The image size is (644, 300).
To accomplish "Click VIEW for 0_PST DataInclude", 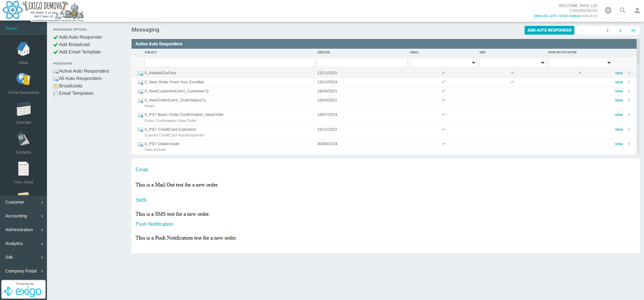I will pos(619,144).
